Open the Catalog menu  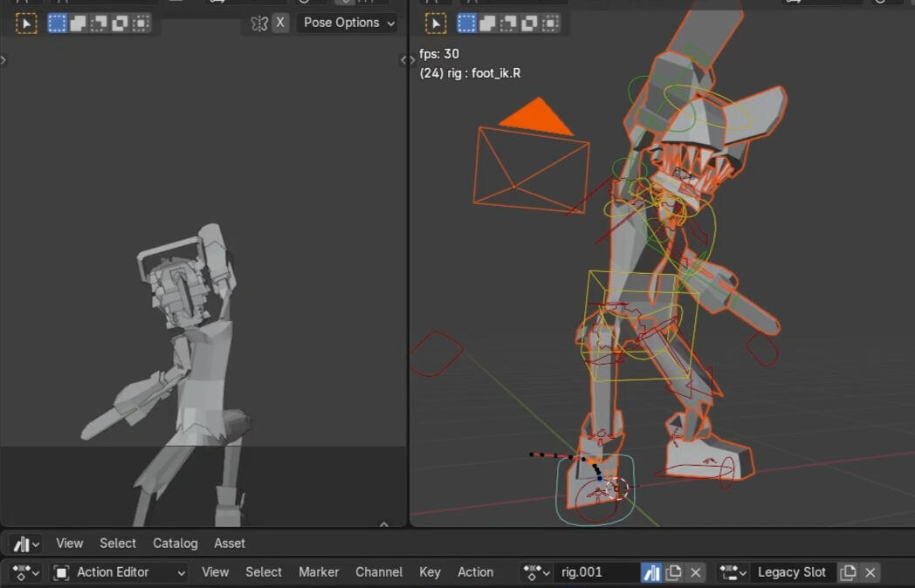pyautogui.click(x=175, y=544)
